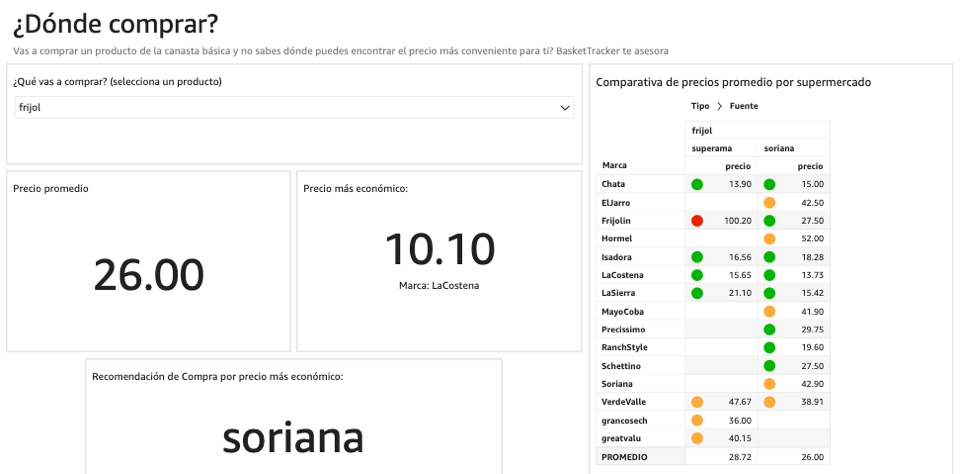This screenshot has width=960, height=474.
Task: Select the LaCostena brand row label in table
Action: coord(623,275)
